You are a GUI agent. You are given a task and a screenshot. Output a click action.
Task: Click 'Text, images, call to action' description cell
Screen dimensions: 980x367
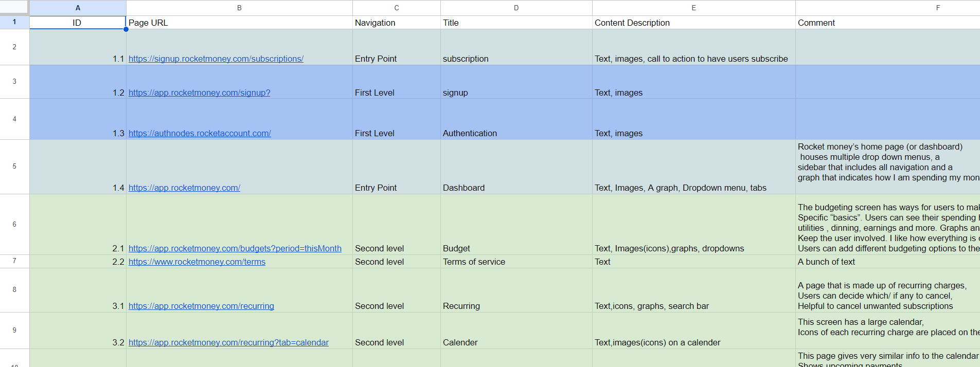[694, 47]
